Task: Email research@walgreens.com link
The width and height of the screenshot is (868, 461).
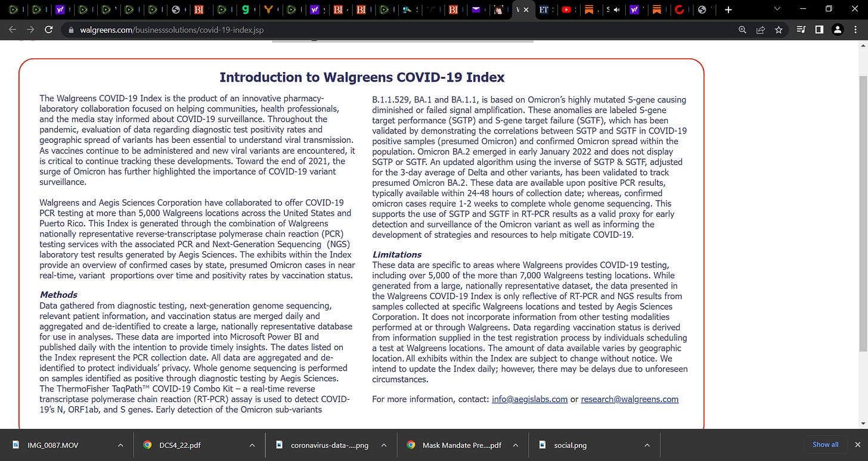Action: [x=630, y=399]
